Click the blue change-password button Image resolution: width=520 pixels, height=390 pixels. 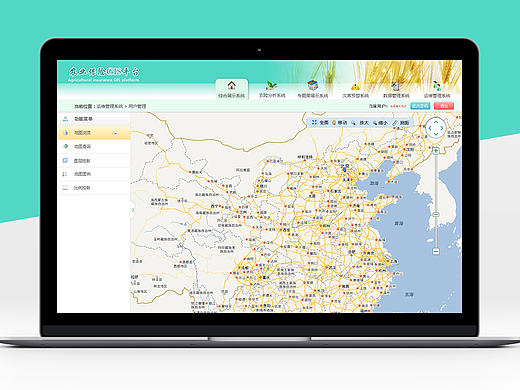click(x=420, y=106)
